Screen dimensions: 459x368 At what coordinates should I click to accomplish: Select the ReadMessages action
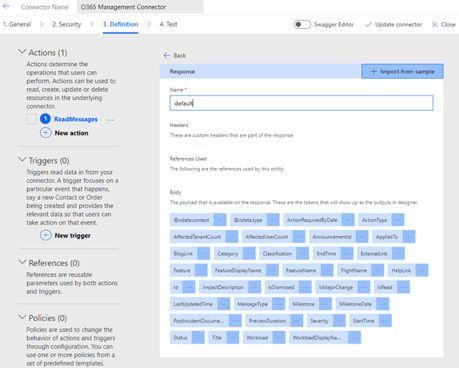[76, 119]
